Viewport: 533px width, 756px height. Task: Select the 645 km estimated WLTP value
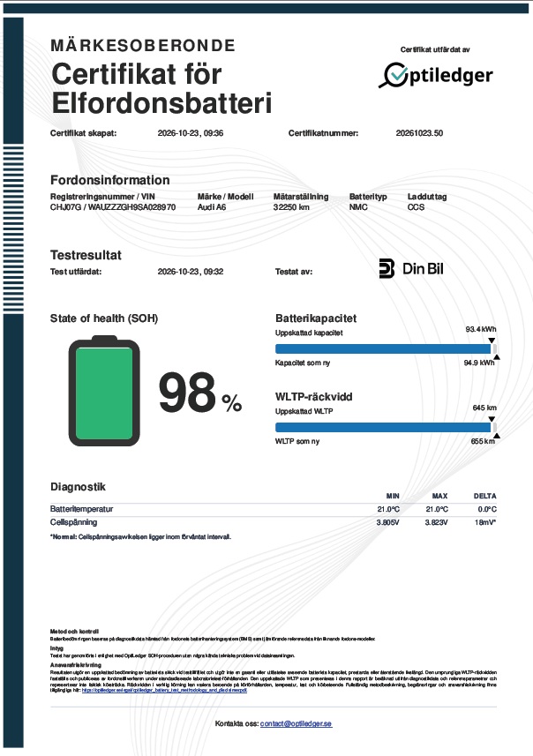point(484,408)
